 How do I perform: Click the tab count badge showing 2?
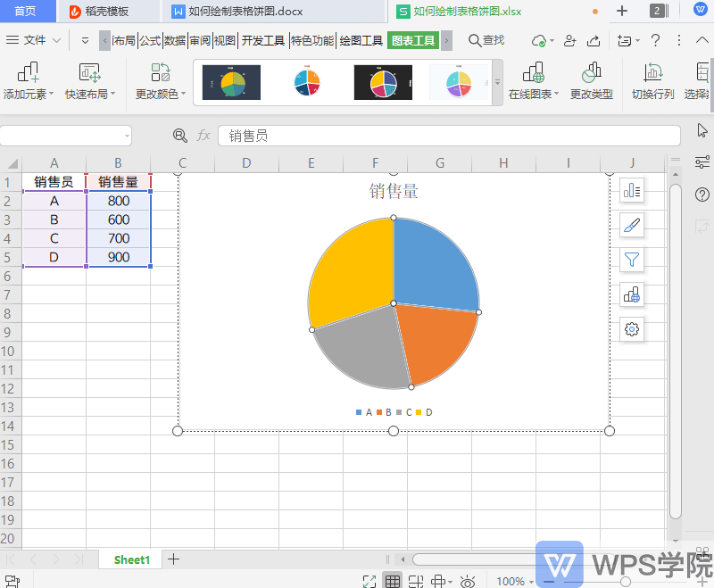(659, 11)
